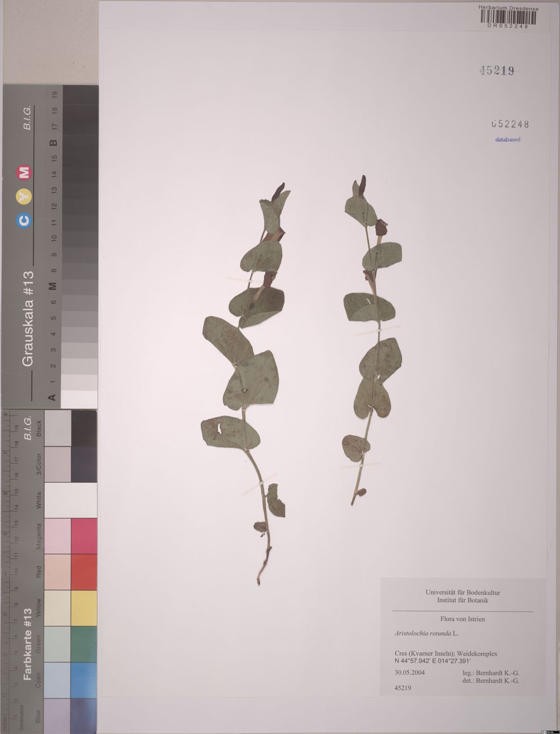Click the Herbarium Dresdense barcode
This screenshot has height=734, width=560.
508,17
